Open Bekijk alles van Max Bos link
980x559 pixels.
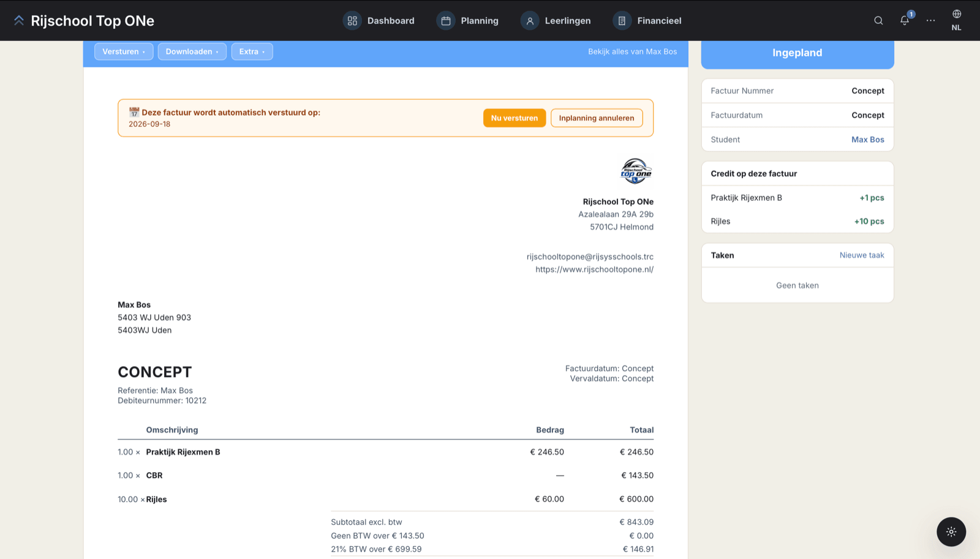click(633, 51)
